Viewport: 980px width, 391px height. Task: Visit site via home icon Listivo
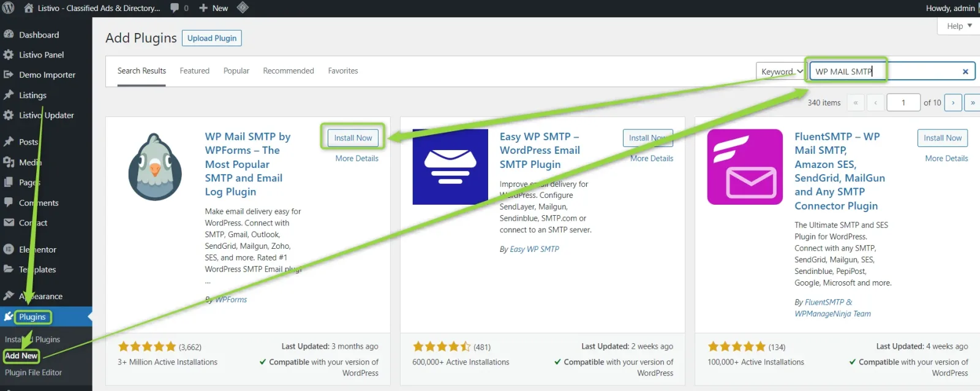click(x=92, y=8)
